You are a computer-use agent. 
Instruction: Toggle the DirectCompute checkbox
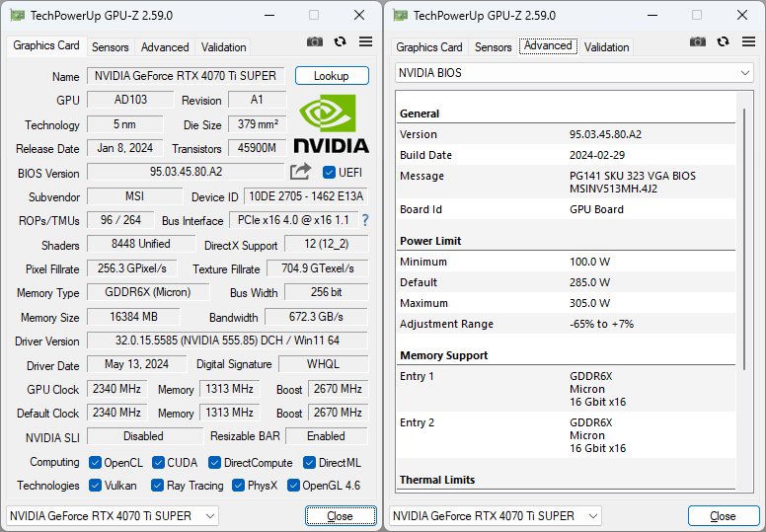point(214,462)
